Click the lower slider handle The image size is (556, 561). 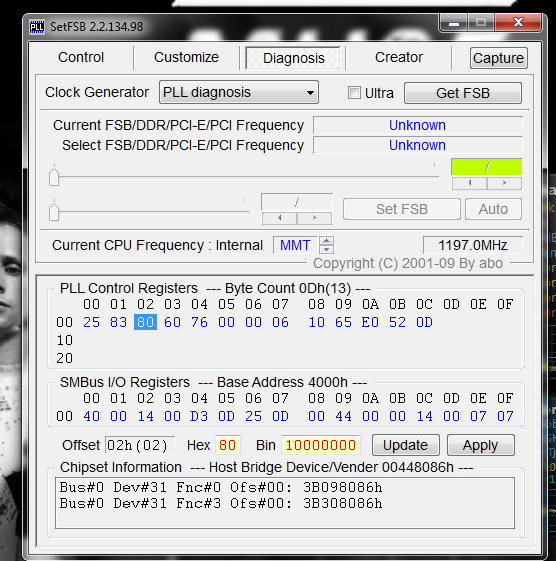54,212
